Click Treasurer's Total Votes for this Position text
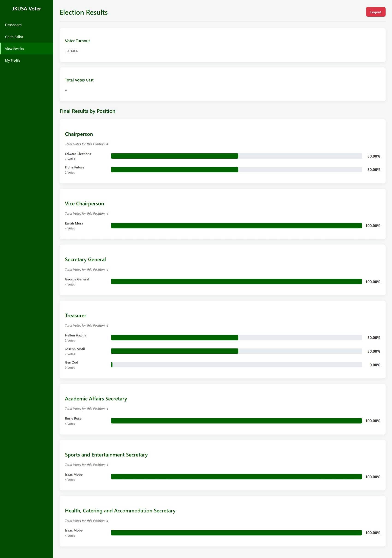Screen dimensions: 392x558 click(x=86, y=326)
